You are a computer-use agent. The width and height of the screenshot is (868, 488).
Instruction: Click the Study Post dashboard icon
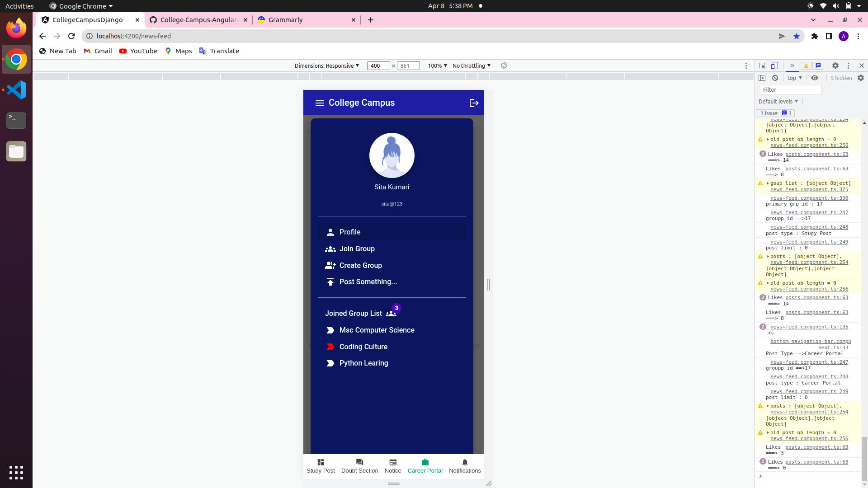pyautogui.click(x=321, y=462)
